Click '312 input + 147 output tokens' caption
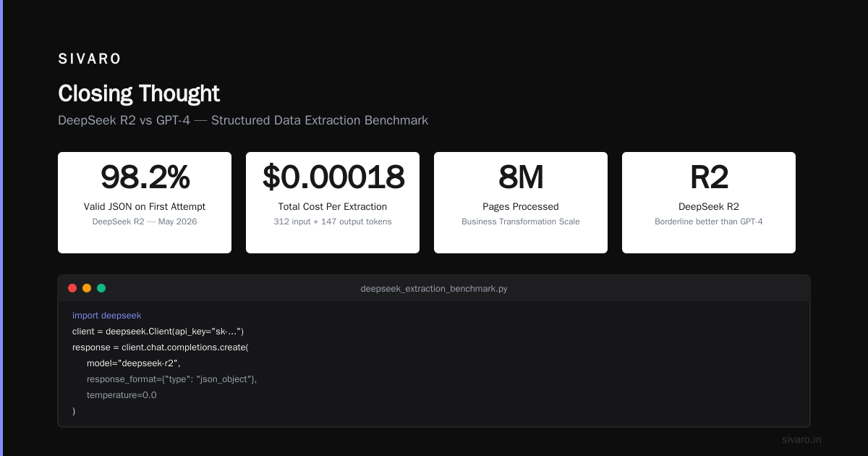The width and height of the screenshot is (868, 456). pos(333,221)
